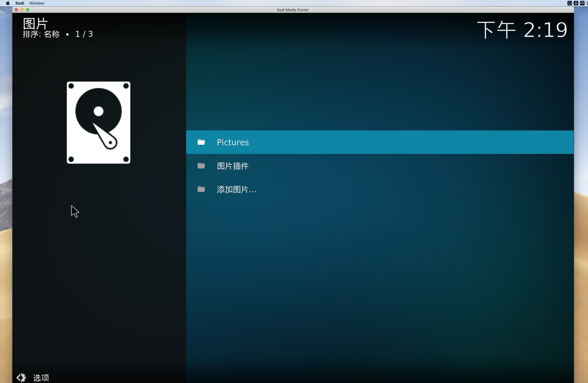Click the 下午 2:19 clock

(x=522, y=30)
